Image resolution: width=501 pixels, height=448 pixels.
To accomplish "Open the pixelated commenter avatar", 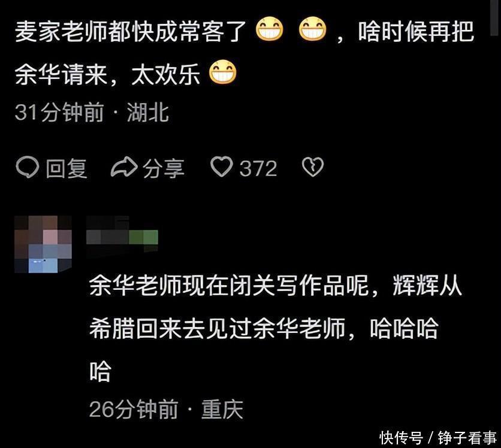I will (43, 244).
